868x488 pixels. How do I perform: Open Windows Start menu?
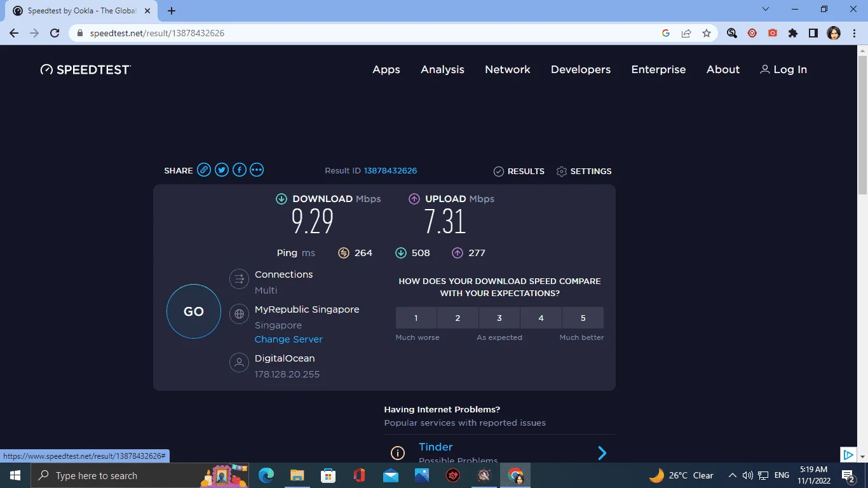(x=15, y=475)
